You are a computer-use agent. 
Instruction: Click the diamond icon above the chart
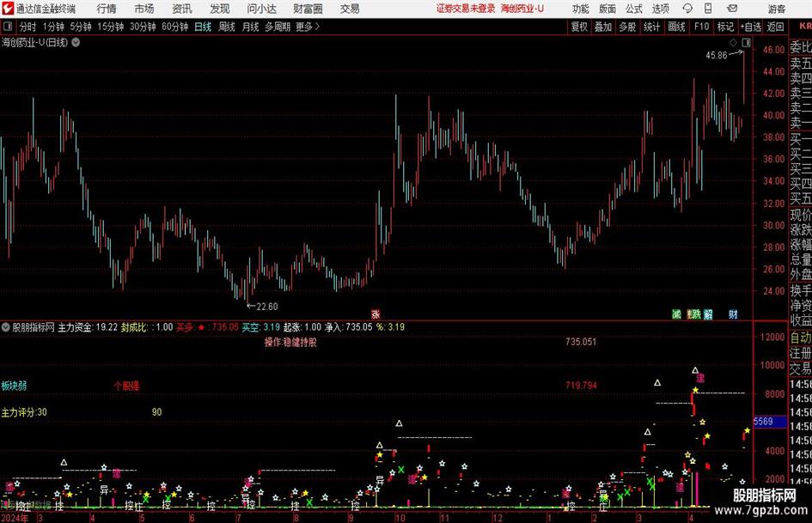pos(733,42)
